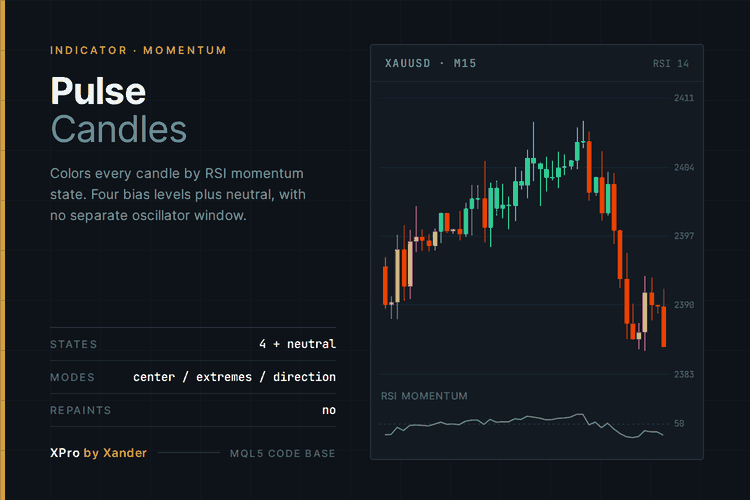
Task: Click the 50 level label on RSI
Action: point(679,423)
